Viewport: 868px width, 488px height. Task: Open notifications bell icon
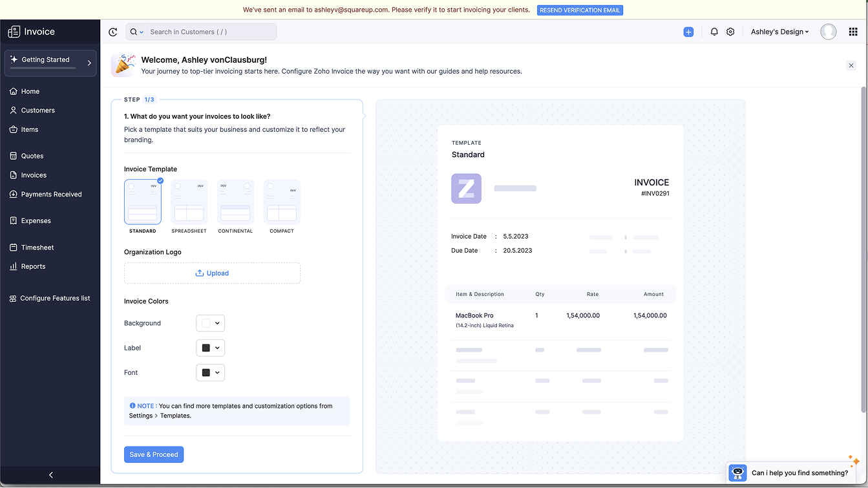tap(714, 31)
